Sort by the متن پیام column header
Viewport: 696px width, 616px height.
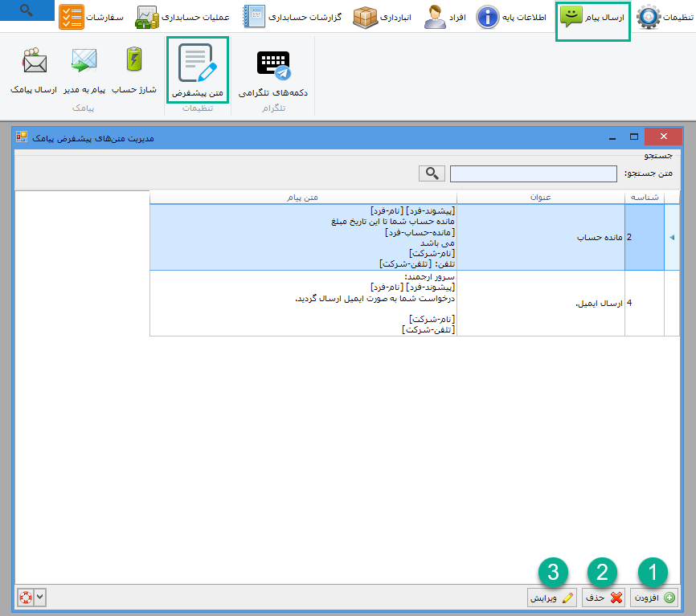click(x=303, y=198)
